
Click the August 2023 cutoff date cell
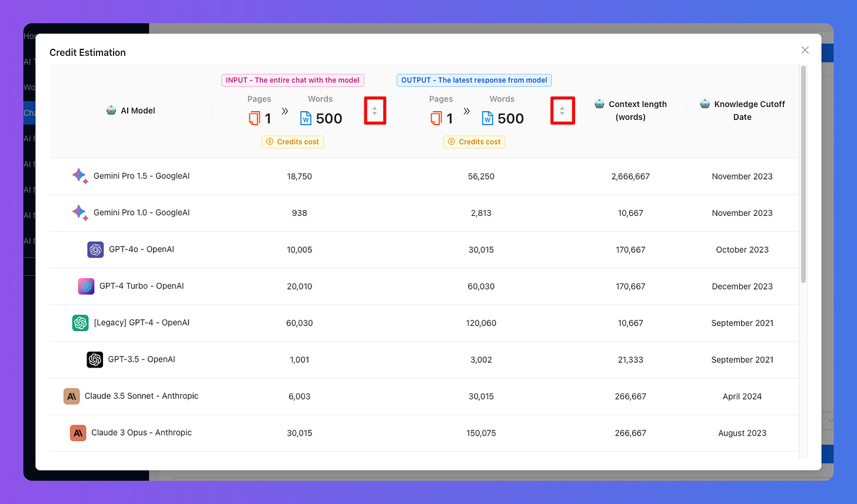point(742,433)
